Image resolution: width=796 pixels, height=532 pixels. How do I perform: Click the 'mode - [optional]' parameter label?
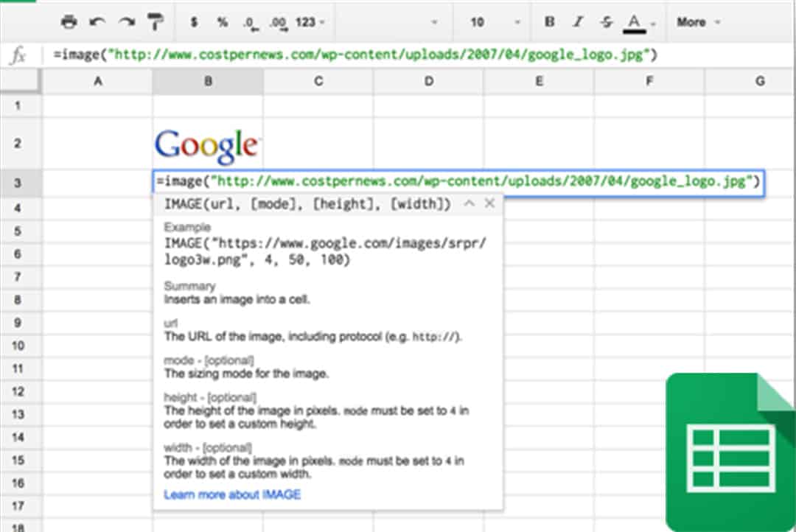click(209, 360)
